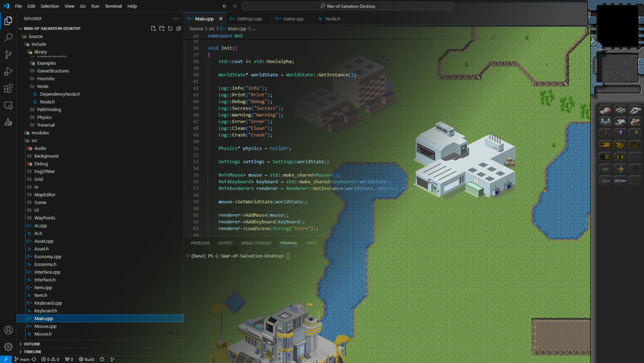
Task: Click the New File icon in Explorer
Action: pos(153,28)
